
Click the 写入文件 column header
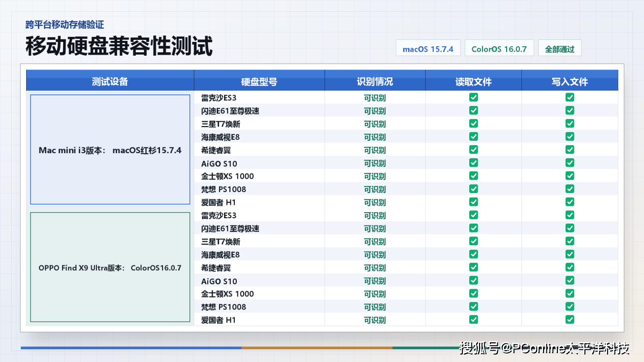pos(570,81)
